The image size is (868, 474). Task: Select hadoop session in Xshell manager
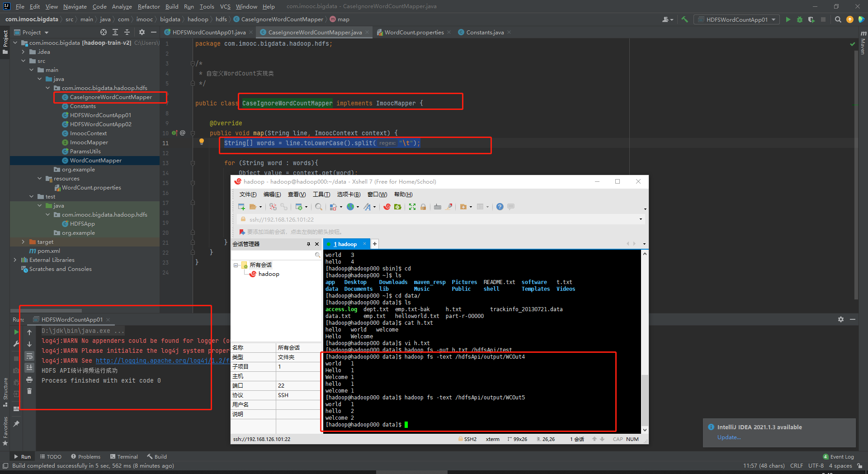[264, 274]
